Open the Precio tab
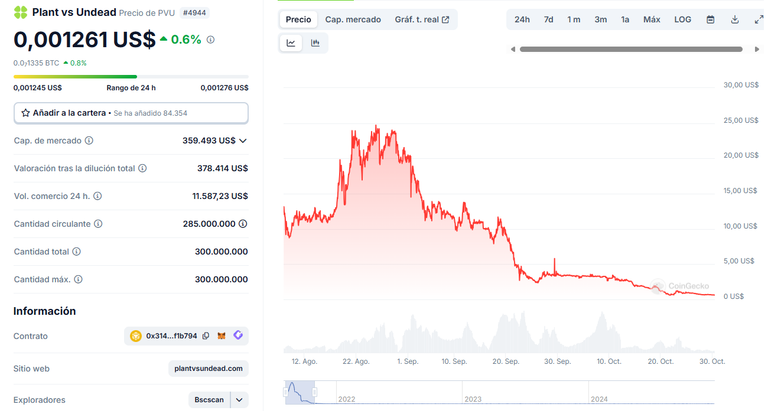The height and width of the screenshot is (411, 768). coord(298,20)
